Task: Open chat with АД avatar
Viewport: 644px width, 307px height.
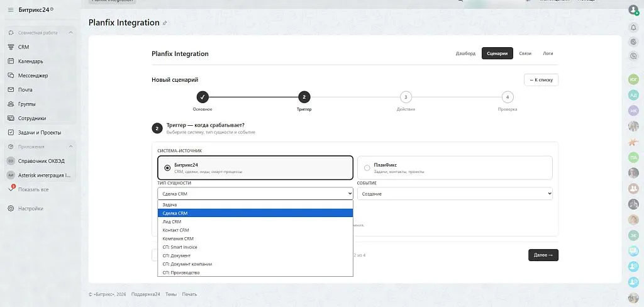Action: [634, 95]
